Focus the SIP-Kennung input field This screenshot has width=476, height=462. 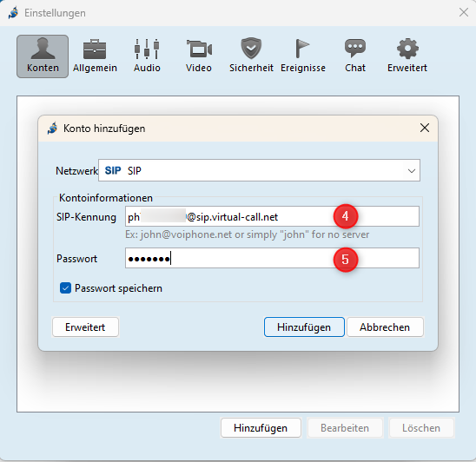coord(272,216)
